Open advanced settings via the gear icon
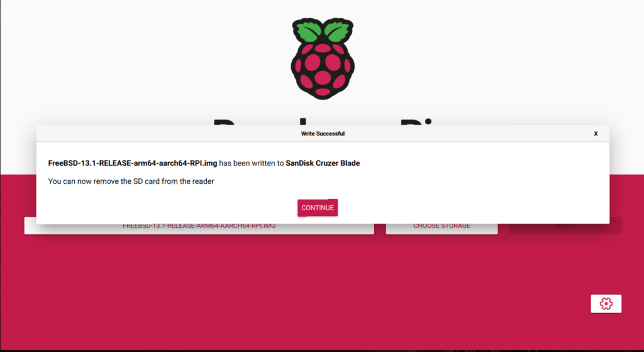 pos(606,304)
